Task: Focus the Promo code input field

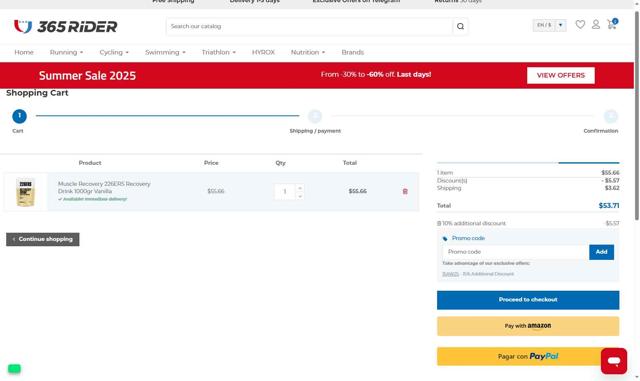Action: click(516, 252)
